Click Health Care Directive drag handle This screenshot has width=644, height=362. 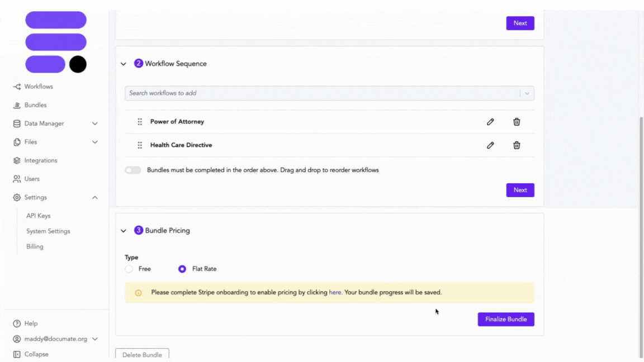140,145
